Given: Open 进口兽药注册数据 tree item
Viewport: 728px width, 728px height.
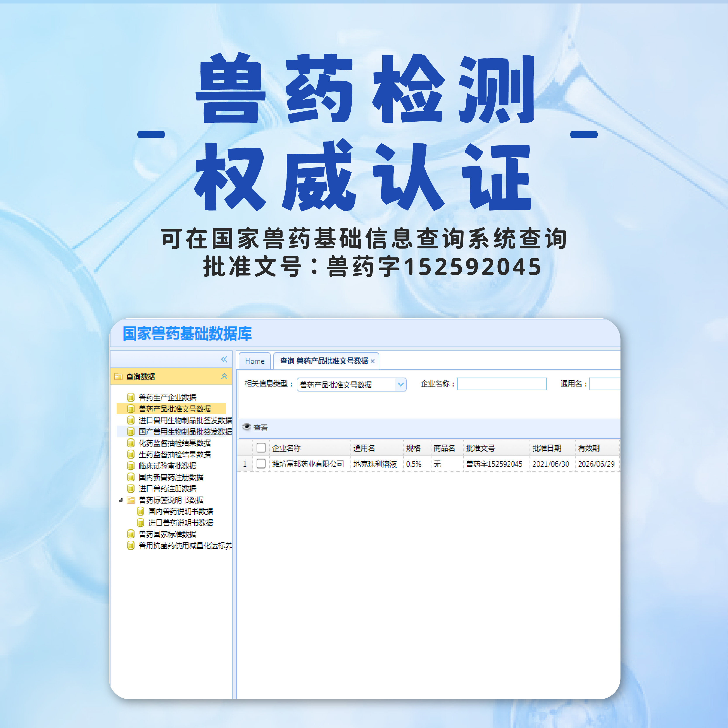Looking at the screenshot, I should point(167,488).
